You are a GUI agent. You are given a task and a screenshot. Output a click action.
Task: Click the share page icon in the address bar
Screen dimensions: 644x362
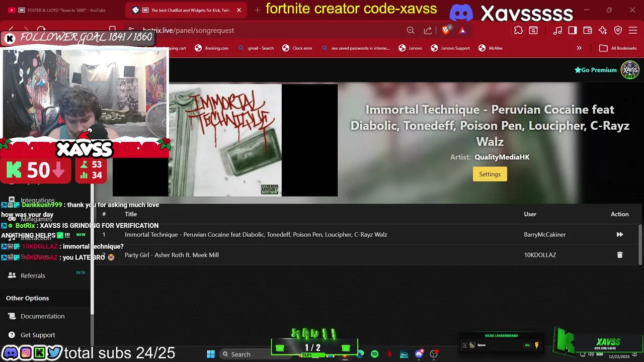click(428, 30)
